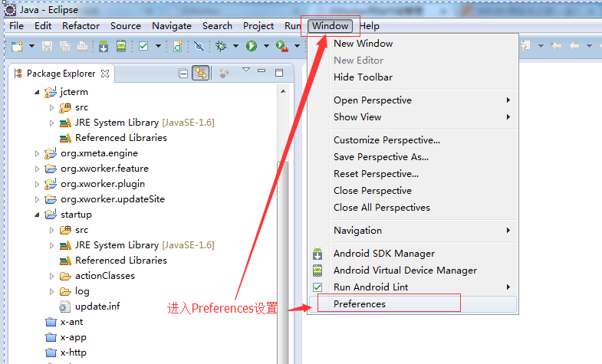The width and height of the screenshot is (602, 364).
Task: Open the External Tools dropdown arrow
Action: [297, 47]
